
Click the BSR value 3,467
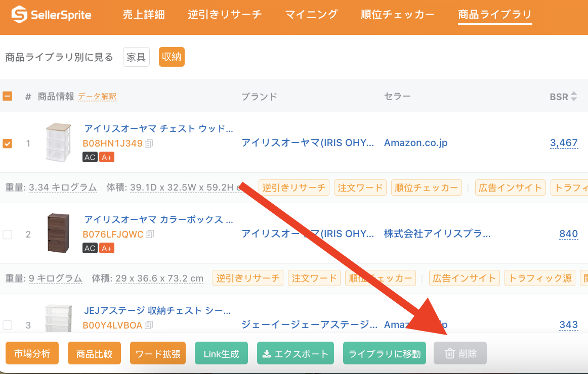pyautogui.click(x=564, y=143)
